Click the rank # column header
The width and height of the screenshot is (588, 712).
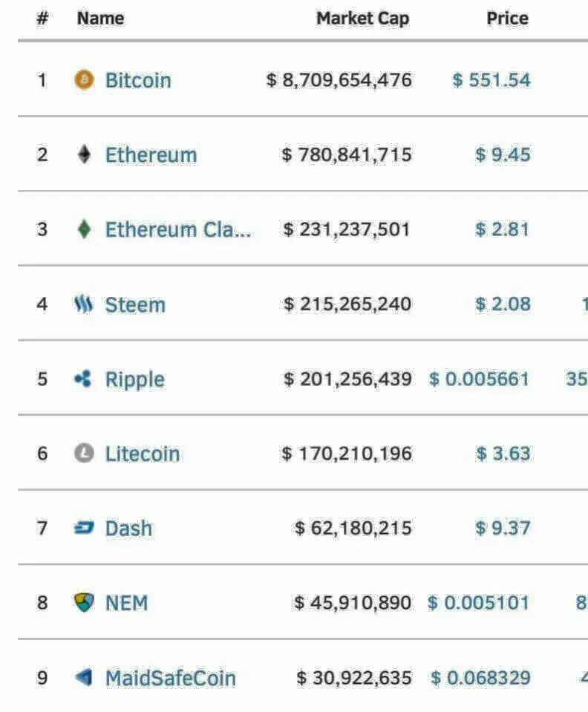point(42,18)
